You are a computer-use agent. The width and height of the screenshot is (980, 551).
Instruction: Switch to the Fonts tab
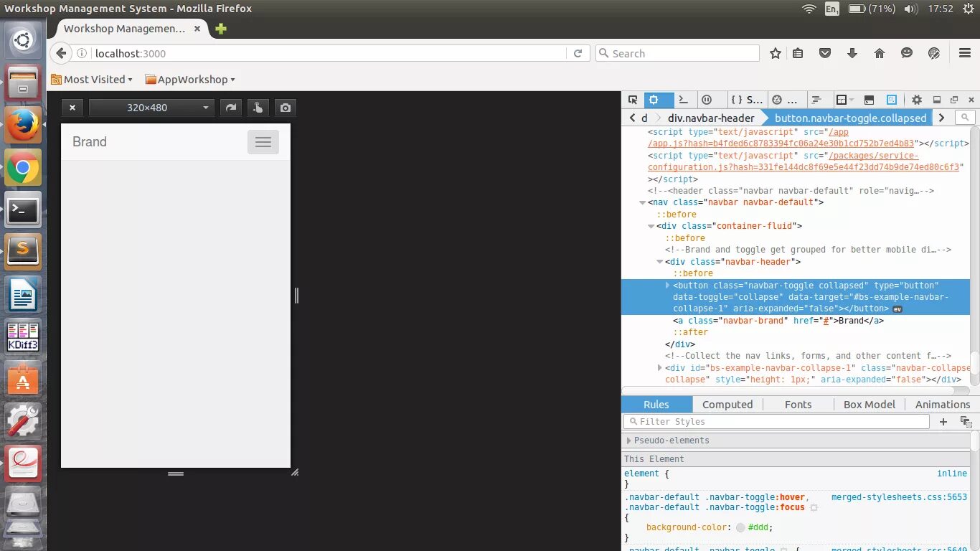[x=798, y=405]
